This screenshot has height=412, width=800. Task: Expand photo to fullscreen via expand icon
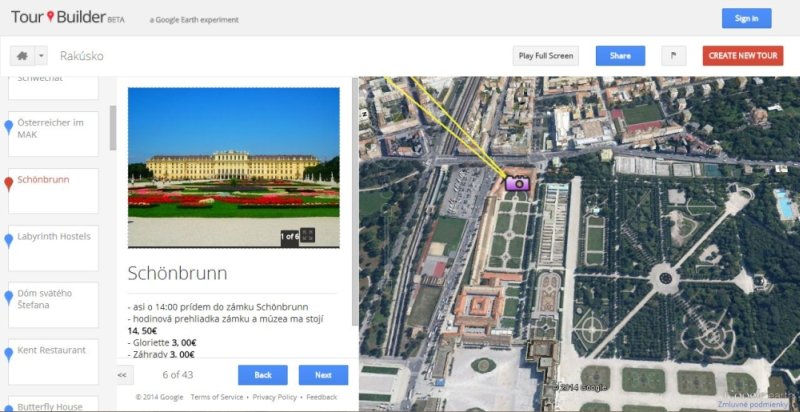(x=308, y=236)
